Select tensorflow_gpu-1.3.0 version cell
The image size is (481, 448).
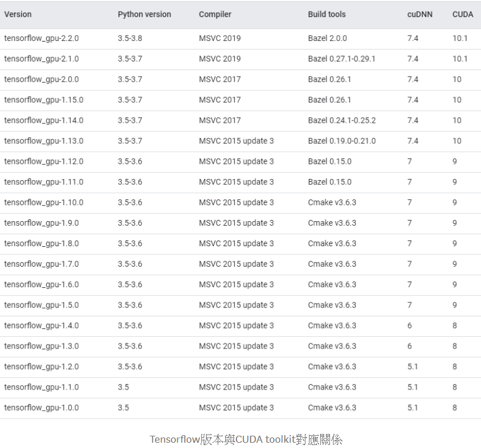pyautogui.click(x=42, y=346)
